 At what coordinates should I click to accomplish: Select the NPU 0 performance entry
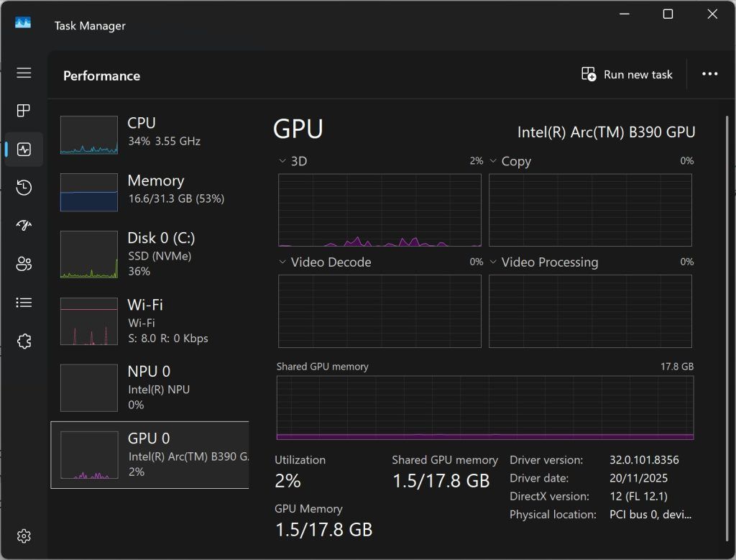pyautogui.click(x=149, y=388)
